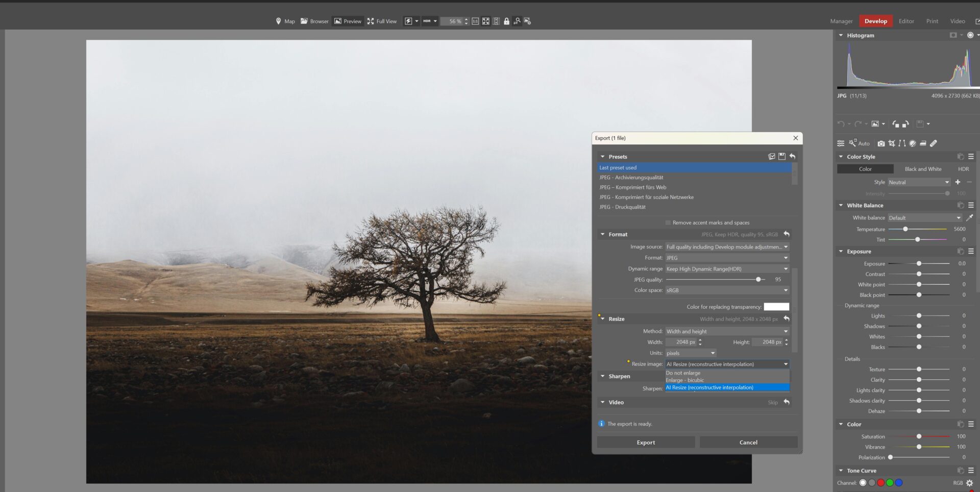The width and height of the screenshot is (980, 492).
Task: Select the White Balance eyedropper
Action: click(970, 217)
